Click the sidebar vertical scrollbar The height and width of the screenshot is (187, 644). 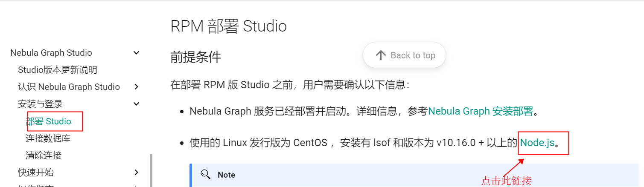click(151, 170)
